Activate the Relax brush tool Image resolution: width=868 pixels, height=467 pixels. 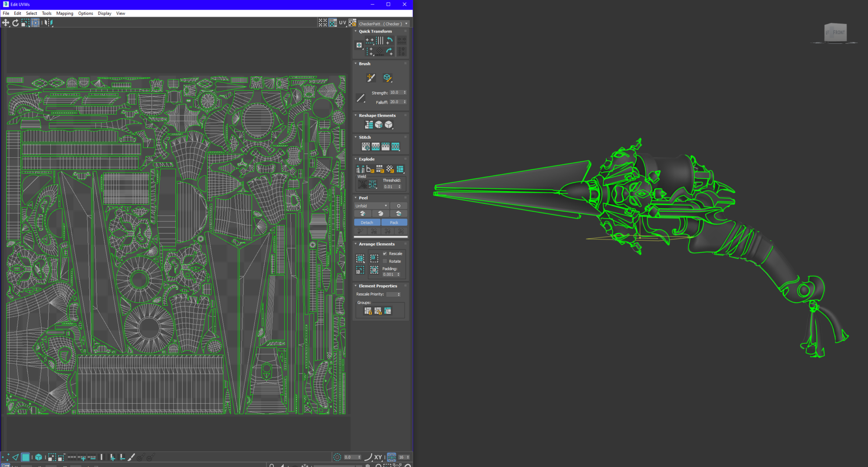[388, 78]
